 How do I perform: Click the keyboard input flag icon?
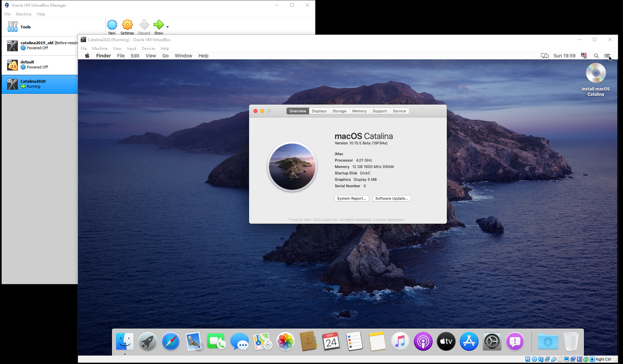pos(584,56)
